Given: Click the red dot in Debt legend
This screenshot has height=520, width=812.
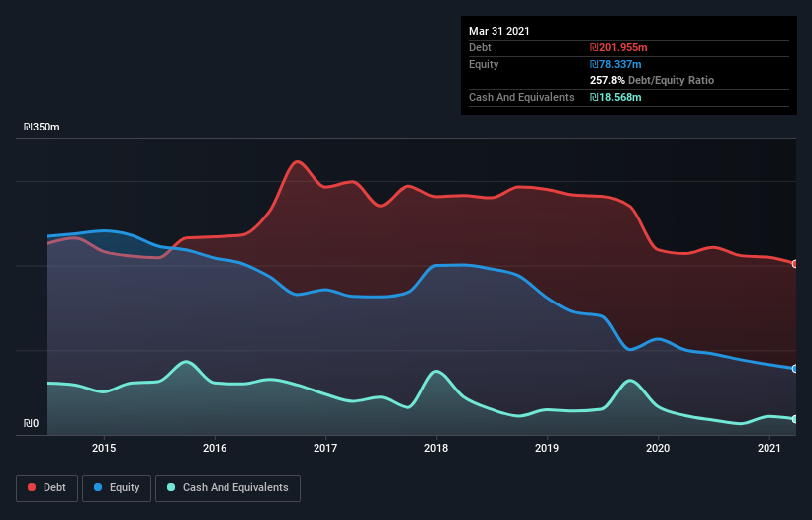Looking at the screenshot, I should (32, 487).
